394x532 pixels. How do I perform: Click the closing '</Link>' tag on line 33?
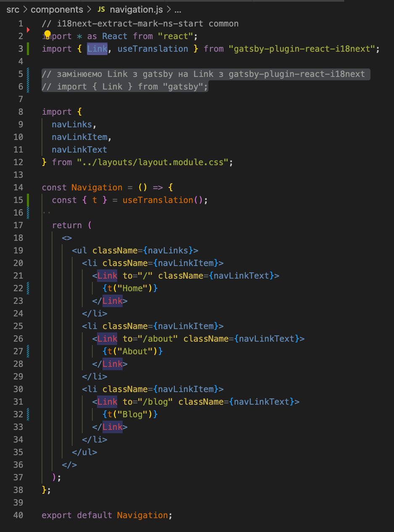(x=110, y=427)
